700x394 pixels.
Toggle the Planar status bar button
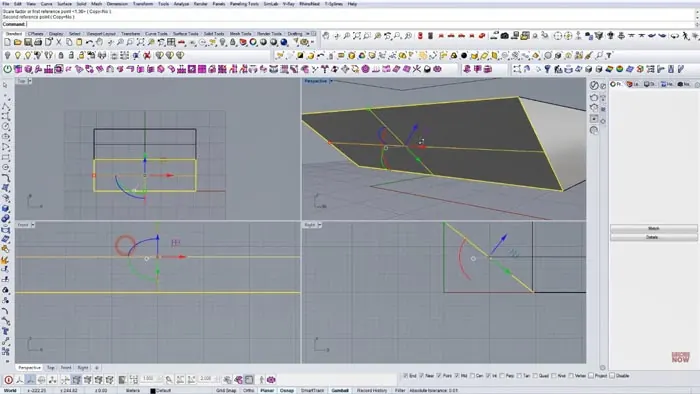click(x=267, y=390)
